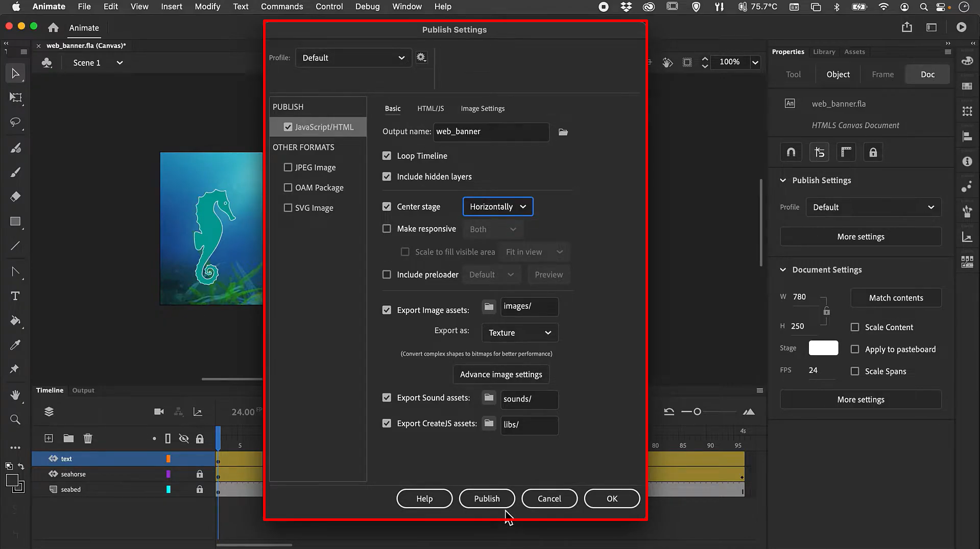The image size is (980, 549).
Task: Select the Paint Bucket tool
Action: coord(15,321)
